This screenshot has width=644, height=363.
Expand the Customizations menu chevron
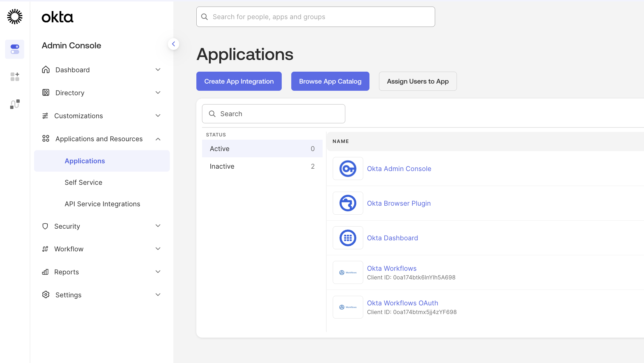click(158, 116)
